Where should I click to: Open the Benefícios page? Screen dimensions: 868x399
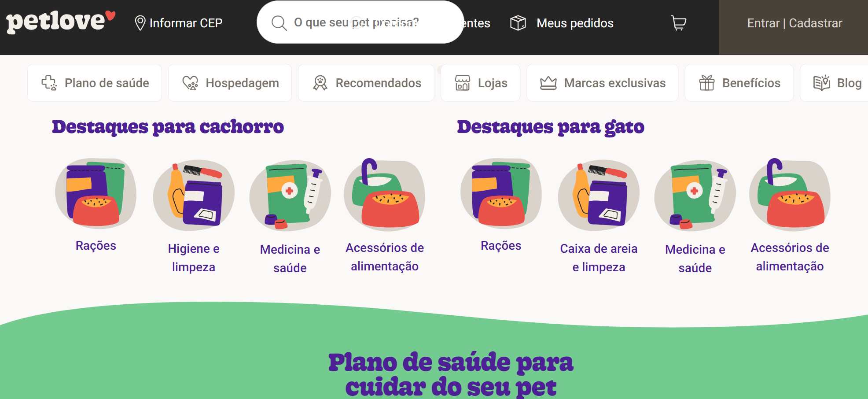click(x=739, y=83)
